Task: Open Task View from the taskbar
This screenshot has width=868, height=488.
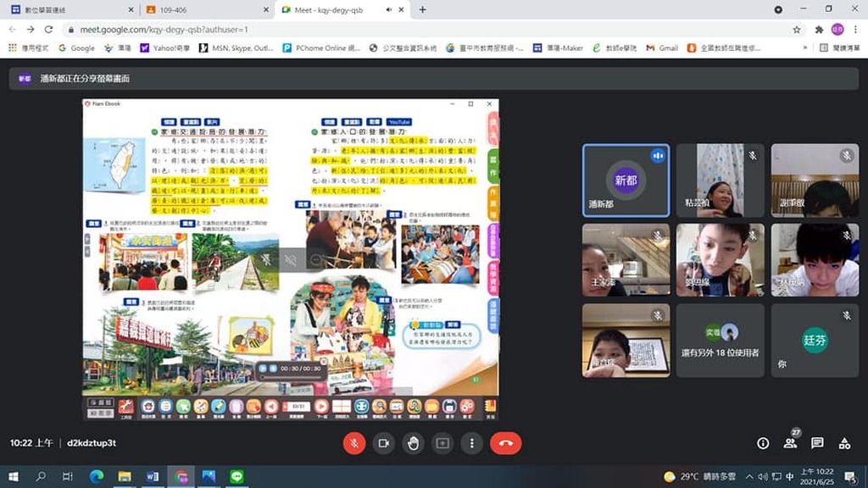Action: point(68,476)
